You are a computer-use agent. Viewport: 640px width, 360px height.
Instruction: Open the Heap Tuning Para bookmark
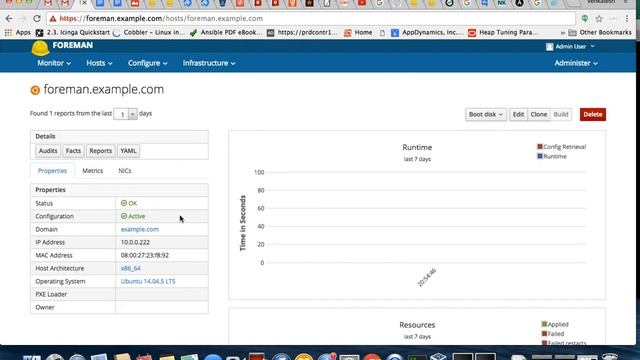(503, 33)
